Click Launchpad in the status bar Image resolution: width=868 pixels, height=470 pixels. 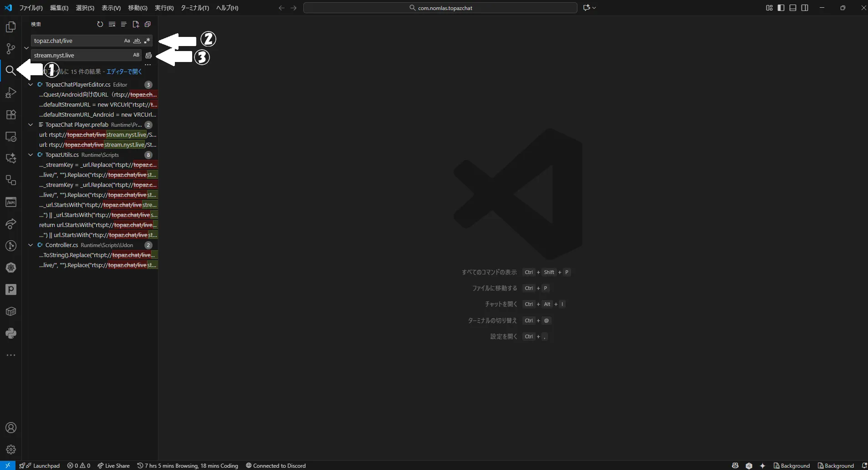pyautogui.click(x=40, y=465)
